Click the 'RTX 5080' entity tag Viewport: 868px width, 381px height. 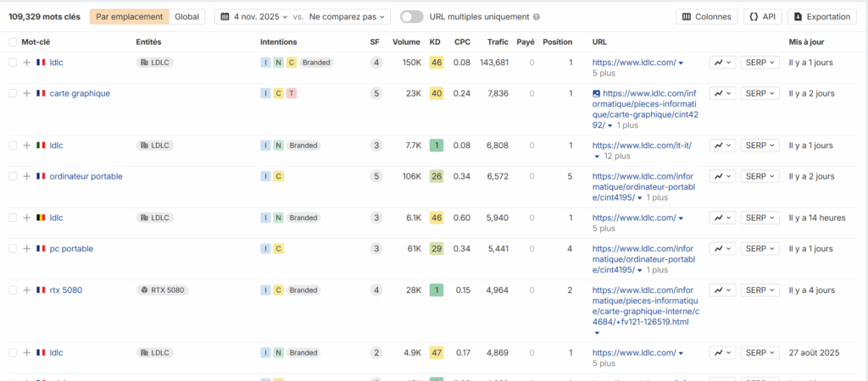[x=162, y=290]
